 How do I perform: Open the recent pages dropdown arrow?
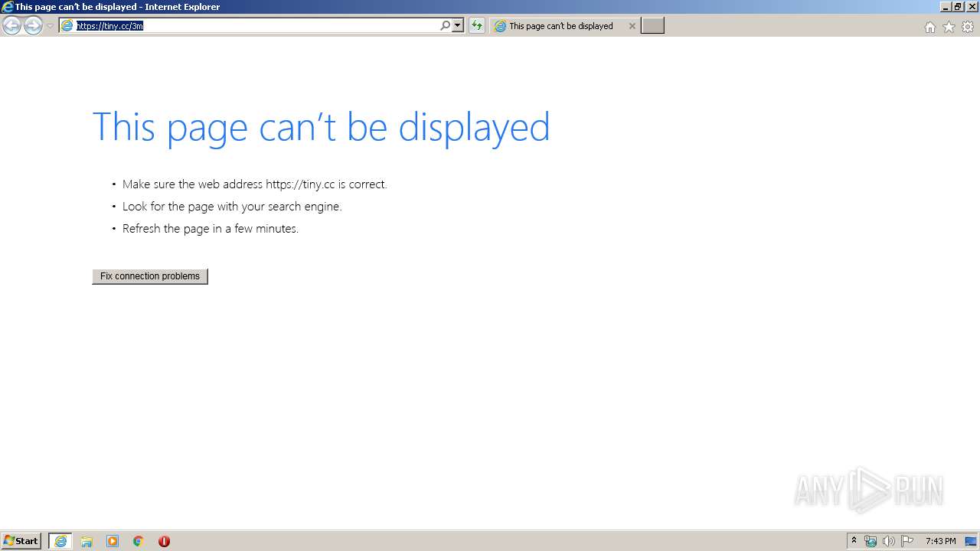(50, 26)
